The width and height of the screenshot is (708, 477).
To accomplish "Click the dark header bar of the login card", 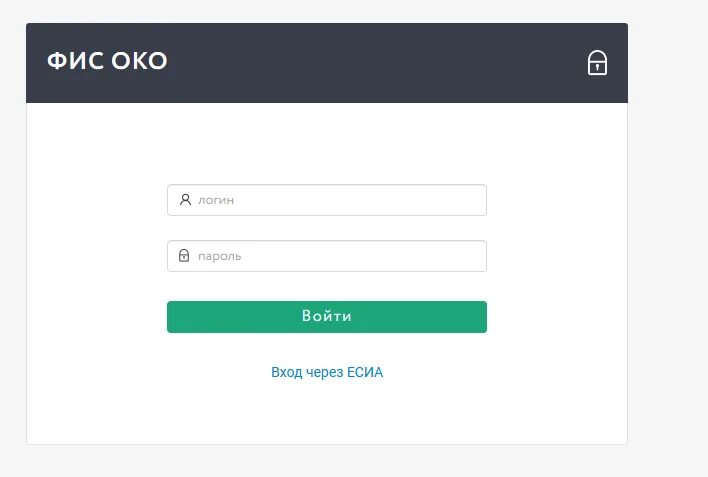I will (x=327, y=63).
